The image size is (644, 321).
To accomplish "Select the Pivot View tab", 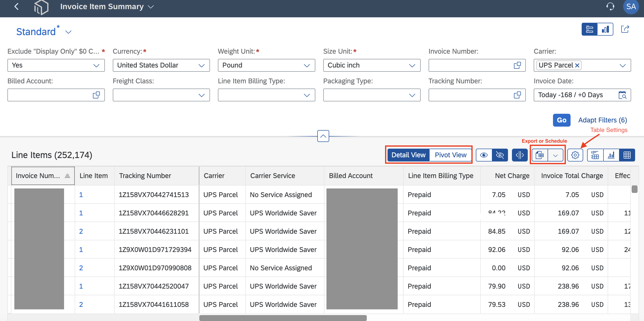I will pos(451,155).
